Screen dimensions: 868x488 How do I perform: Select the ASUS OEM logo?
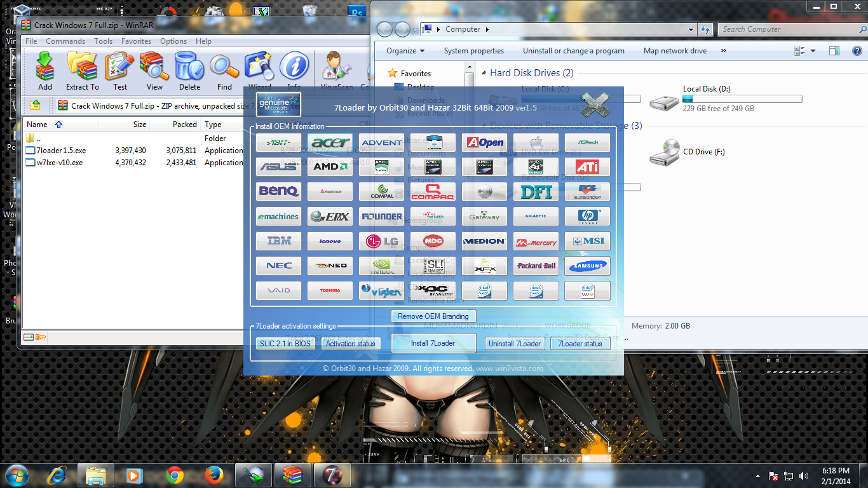coord(279,167)
